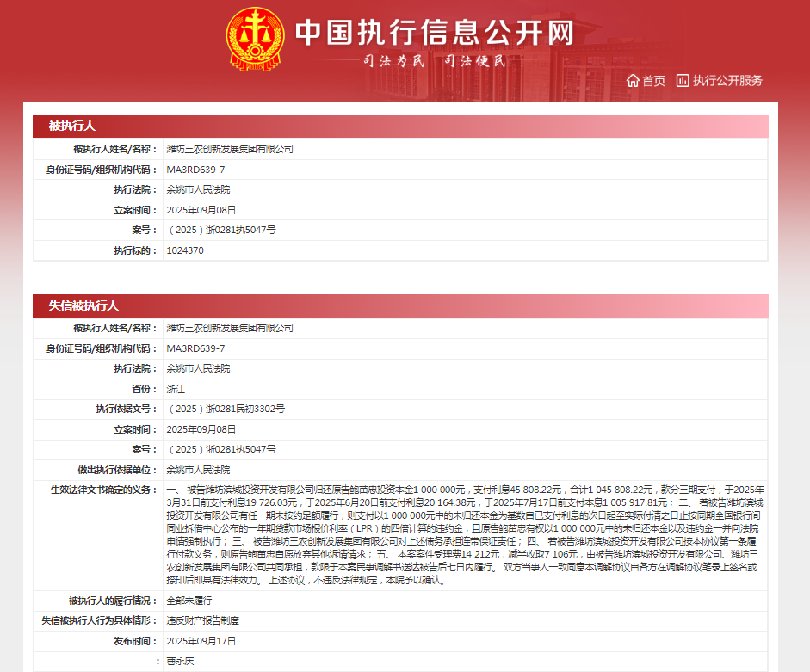The width and height of the screenshot is (810, 672).
Task: Click the label 做出执行依据单位
Action: [x=117, y=470]
